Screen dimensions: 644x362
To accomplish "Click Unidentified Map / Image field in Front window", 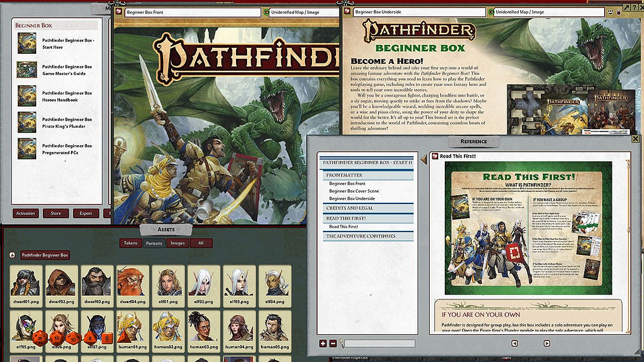I will (304, 12).
